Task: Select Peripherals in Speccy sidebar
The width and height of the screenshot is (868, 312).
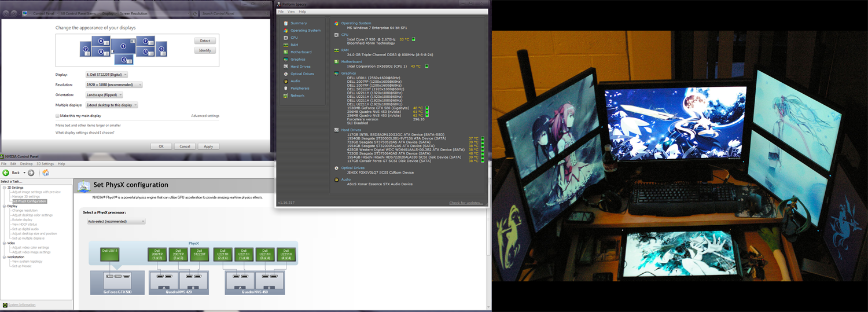Action: coord(300,88)
